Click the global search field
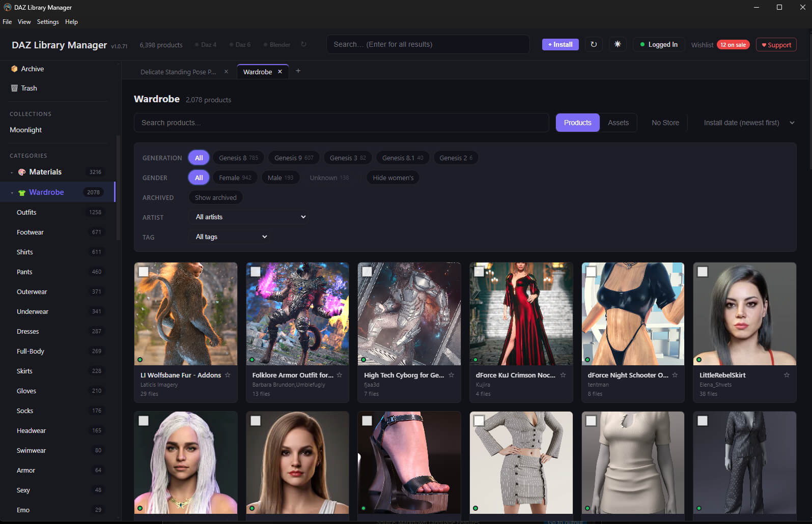 click(428, 44)
